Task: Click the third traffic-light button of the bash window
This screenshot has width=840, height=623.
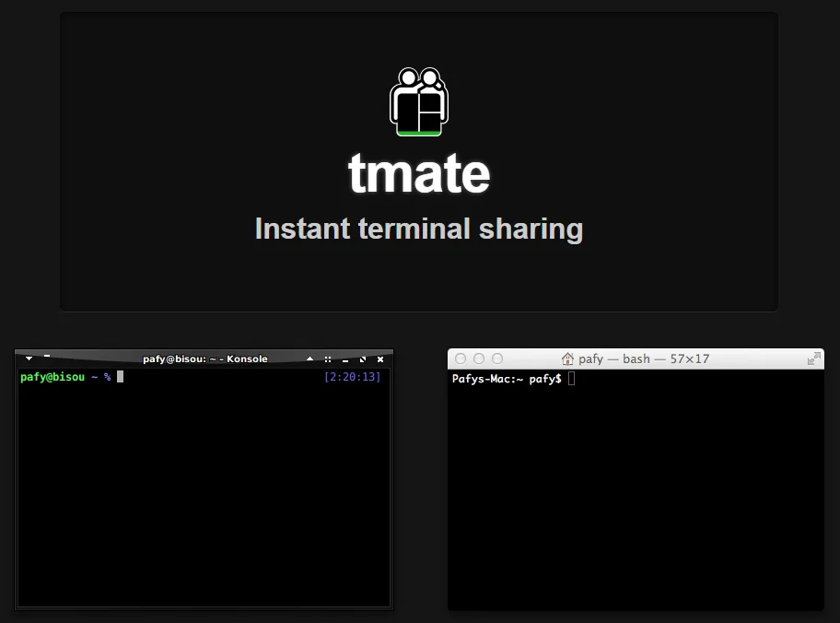Action: pos(497,359)
